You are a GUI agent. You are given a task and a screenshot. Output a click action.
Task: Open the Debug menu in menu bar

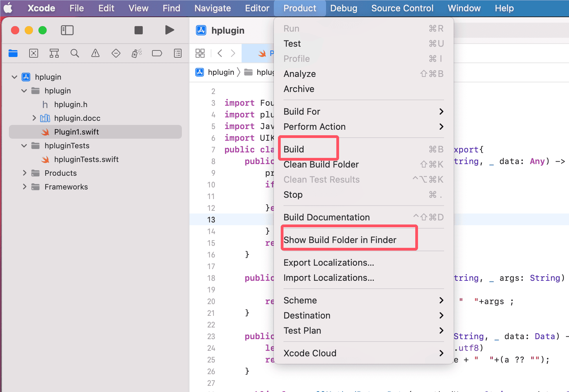344,8
